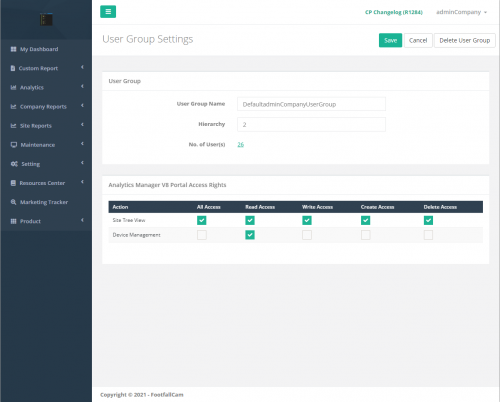Expand the Custom Report submenu arrow

point(82,67)
